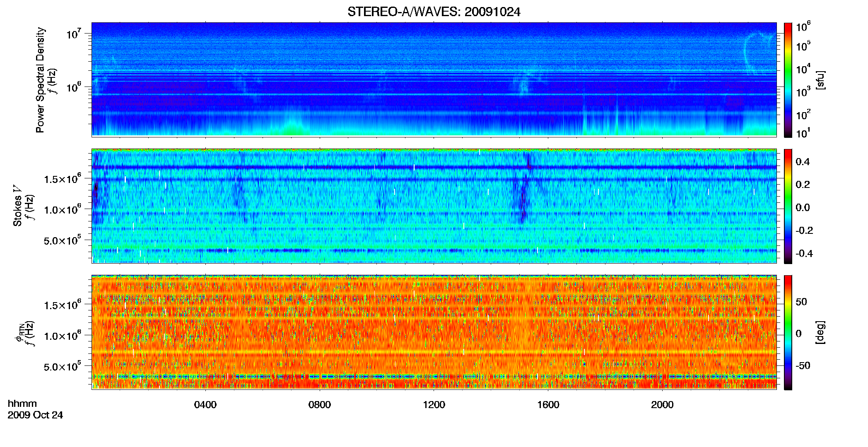Click the 1.0×10^6 tick in Stokes V panel
Image resolution: width=868 pixels, height=447 pixels.
(62, 209)
